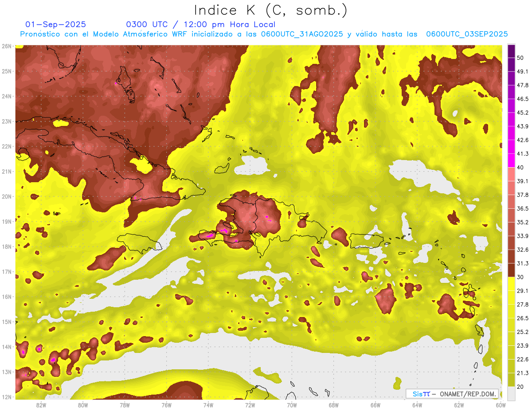Click the '25.2' legend value
Screen dimensions: 532x411
click(522, 332)
